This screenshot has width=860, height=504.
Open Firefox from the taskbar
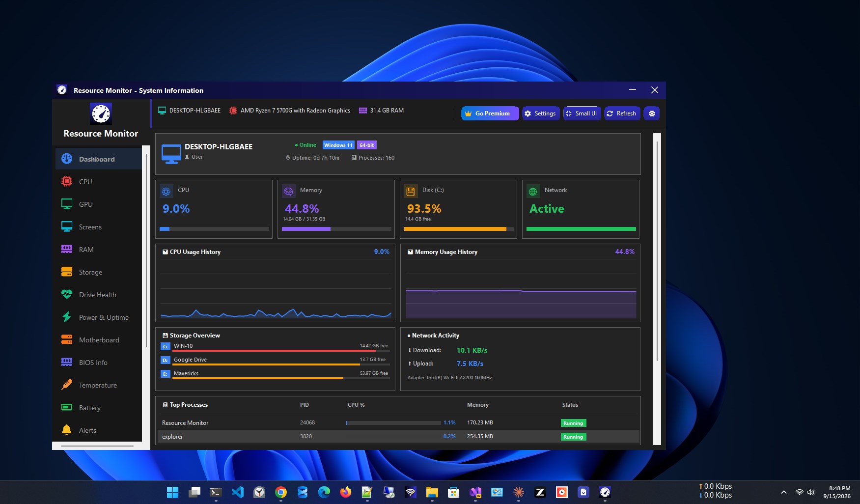pyautogui.click(x=346, y=492)
